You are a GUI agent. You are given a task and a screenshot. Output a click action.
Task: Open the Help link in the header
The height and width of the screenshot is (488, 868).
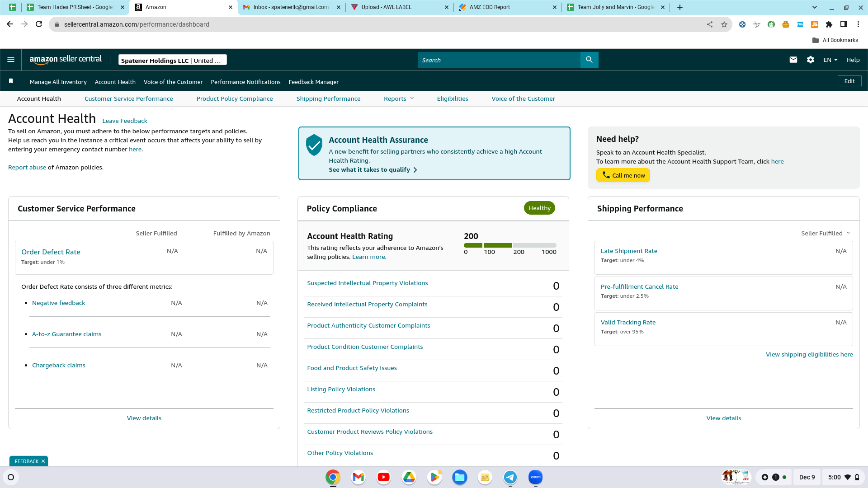[x=853, y=60]
